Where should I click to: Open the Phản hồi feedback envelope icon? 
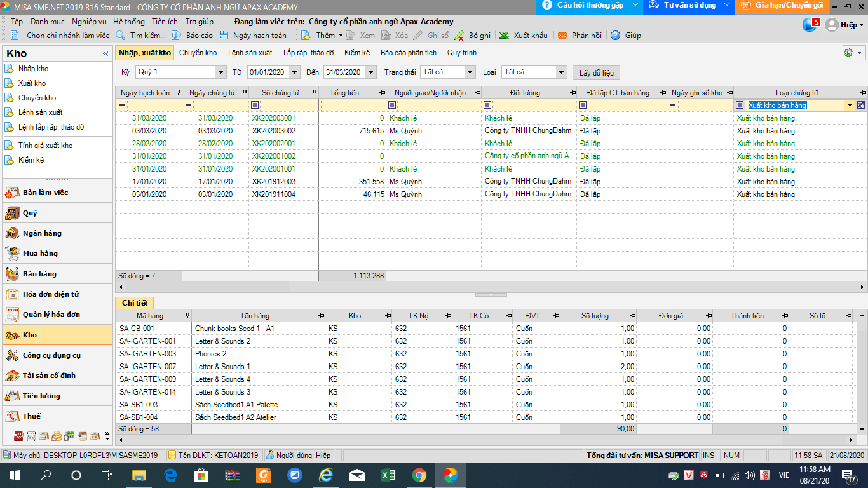tap(562, 36)
